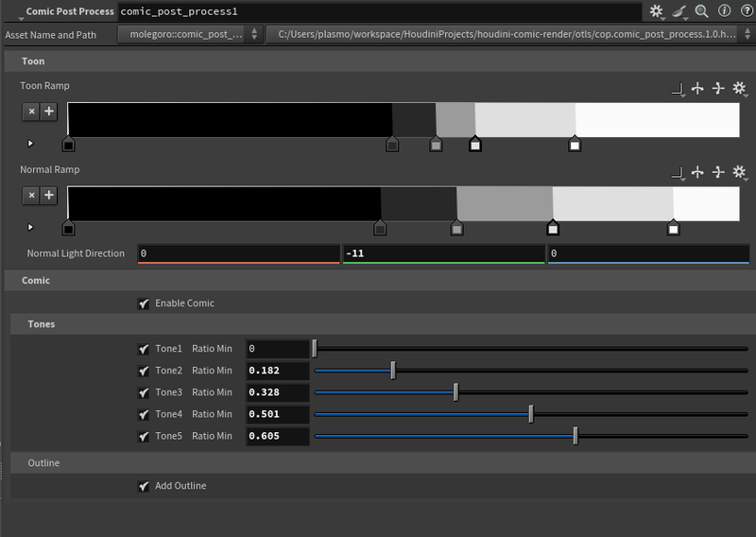Add a point to the Toon Ramp

point(49,112)
